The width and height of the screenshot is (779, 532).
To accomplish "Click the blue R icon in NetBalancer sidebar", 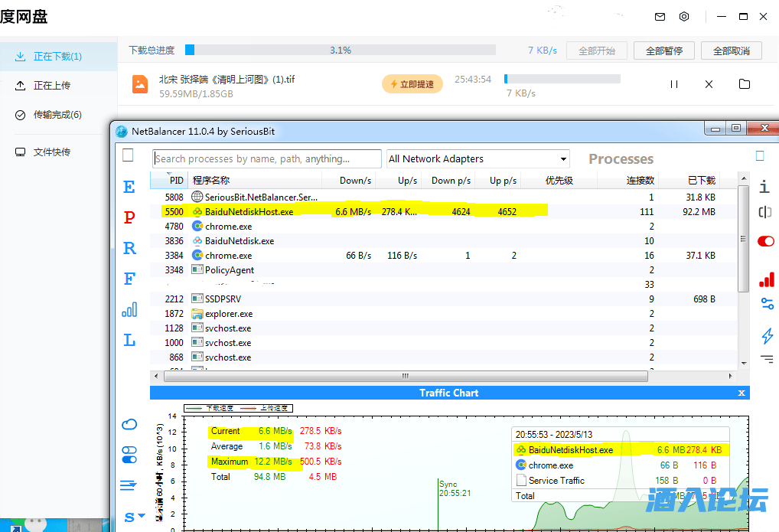I will (129, 248).
